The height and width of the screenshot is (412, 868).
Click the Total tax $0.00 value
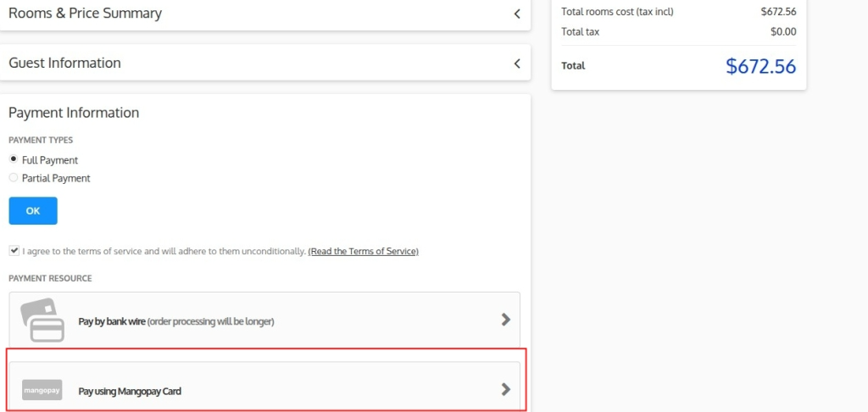[783, 32]
